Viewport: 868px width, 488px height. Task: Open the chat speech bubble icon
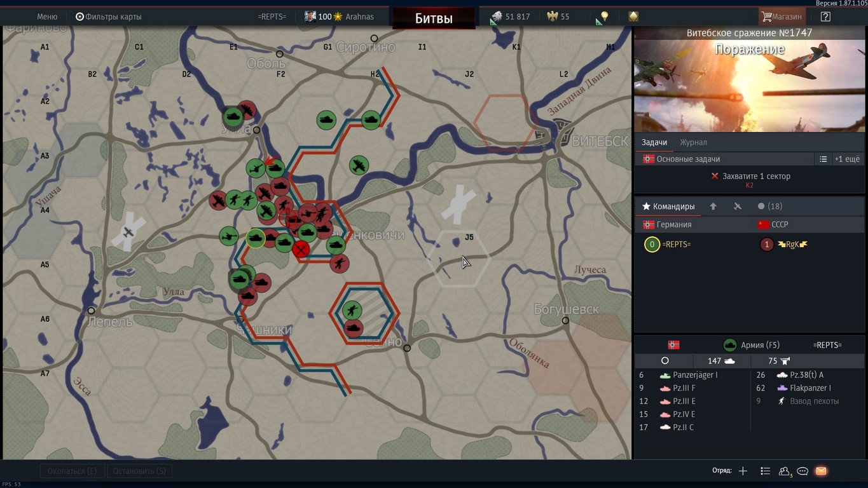[x=803, y=471]
